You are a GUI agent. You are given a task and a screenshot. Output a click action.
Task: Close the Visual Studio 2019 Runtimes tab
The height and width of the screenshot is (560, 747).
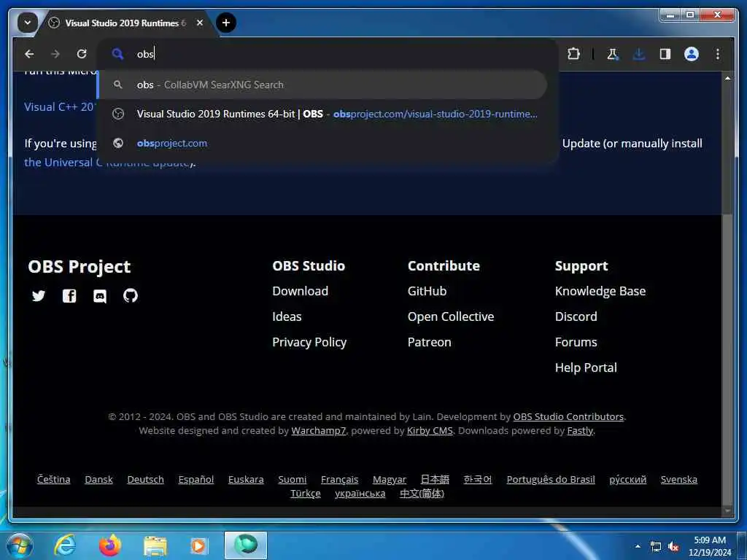point(200,23)
